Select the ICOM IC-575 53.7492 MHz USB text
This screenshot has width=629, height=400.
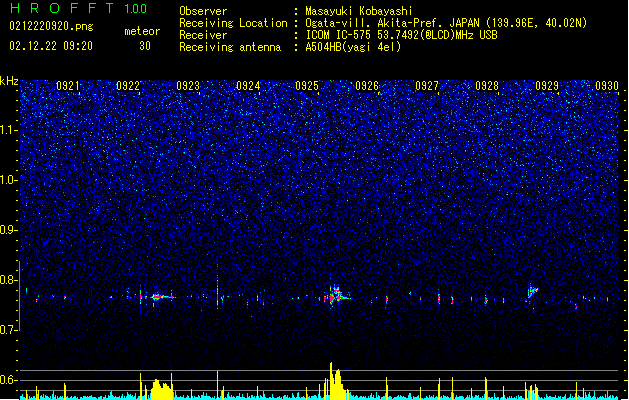coord(401,35)
